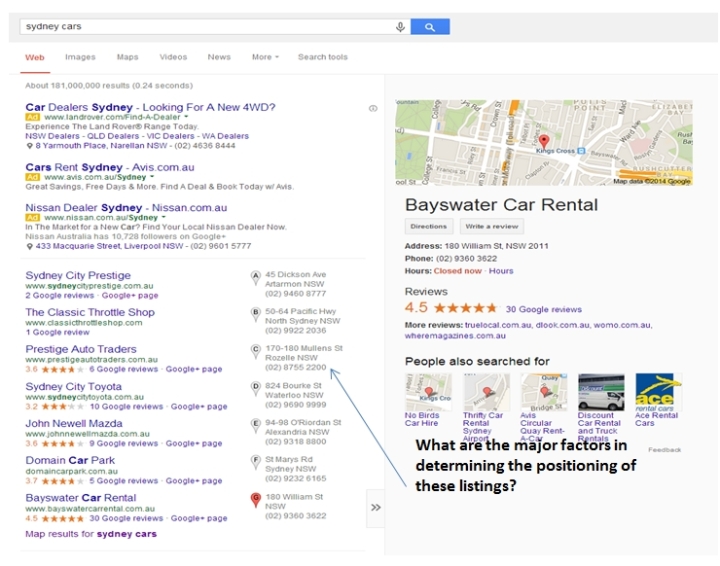The width and height of the screenshot is (720, 566).
Task: Open Prestige Auto Traders Google+ page link
Action: tap(194, 369)
